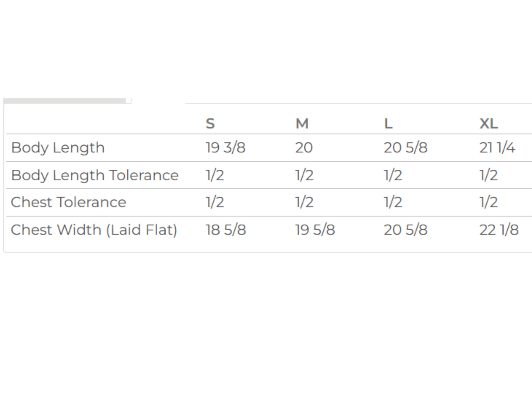
Task: Click the XL column Body Length Tolerance 1/2
Action: tap(489, 175)
